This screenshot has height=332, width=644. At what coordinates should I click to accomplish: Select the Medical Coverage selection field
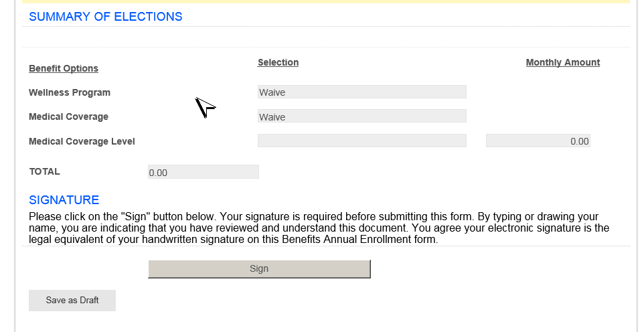tap(362, 116)
